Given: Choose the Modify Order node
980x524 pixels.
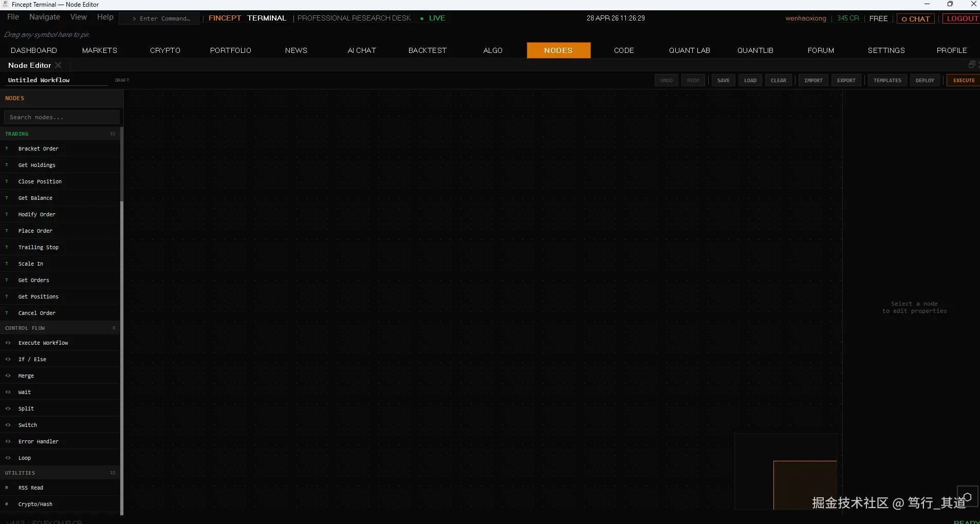Looking at the screenshot, I should tap(60, 214).
